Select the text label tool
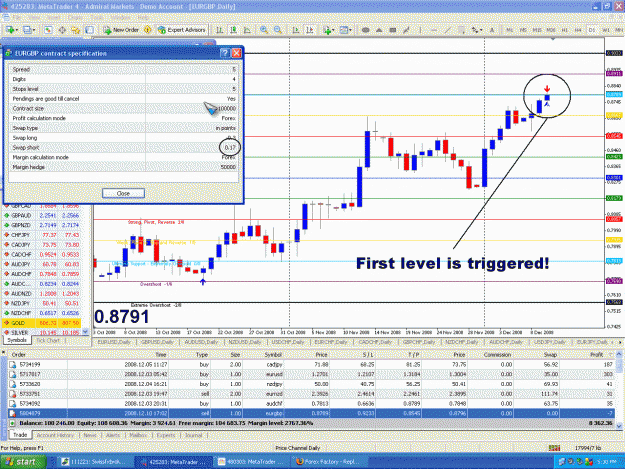The height and width of the screenshot is (469, 625). 492,30
